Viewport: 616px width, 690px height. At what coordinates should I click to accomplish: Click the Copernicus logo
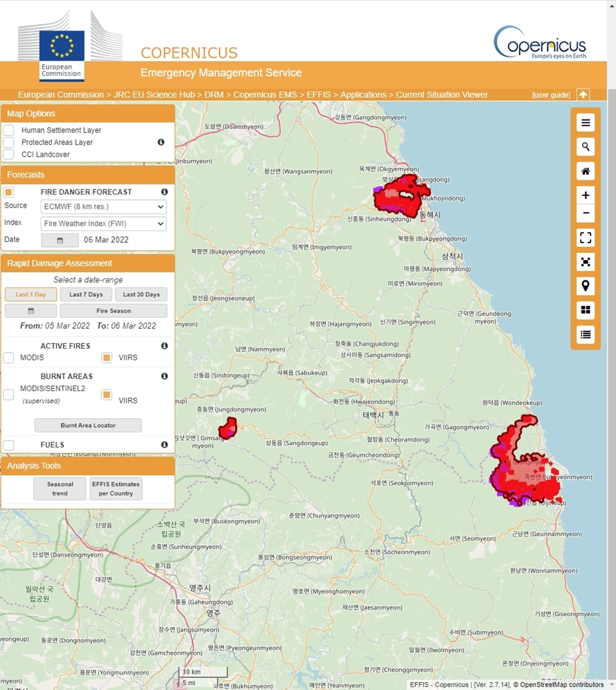(540, 42)
